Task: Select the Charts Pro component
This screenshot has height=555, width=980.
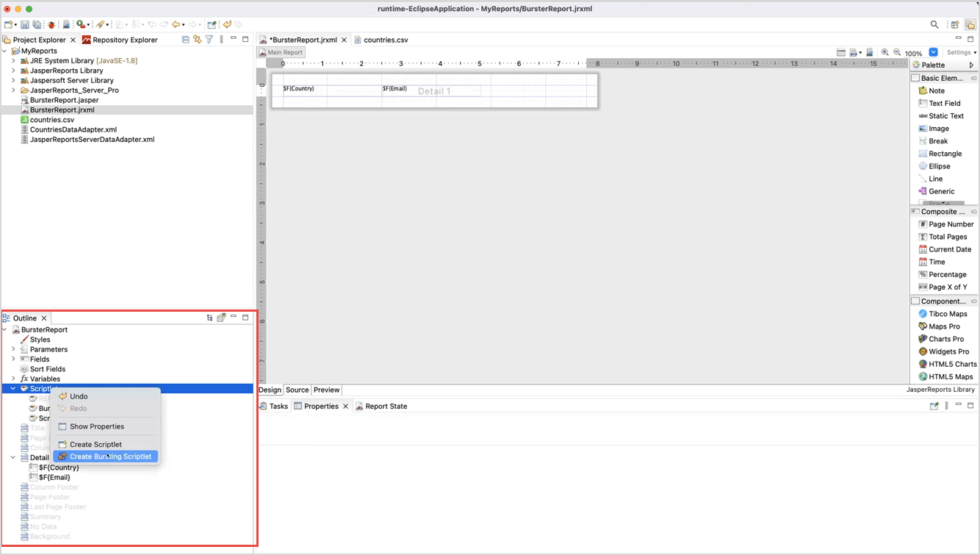Action: pos(941,339)
